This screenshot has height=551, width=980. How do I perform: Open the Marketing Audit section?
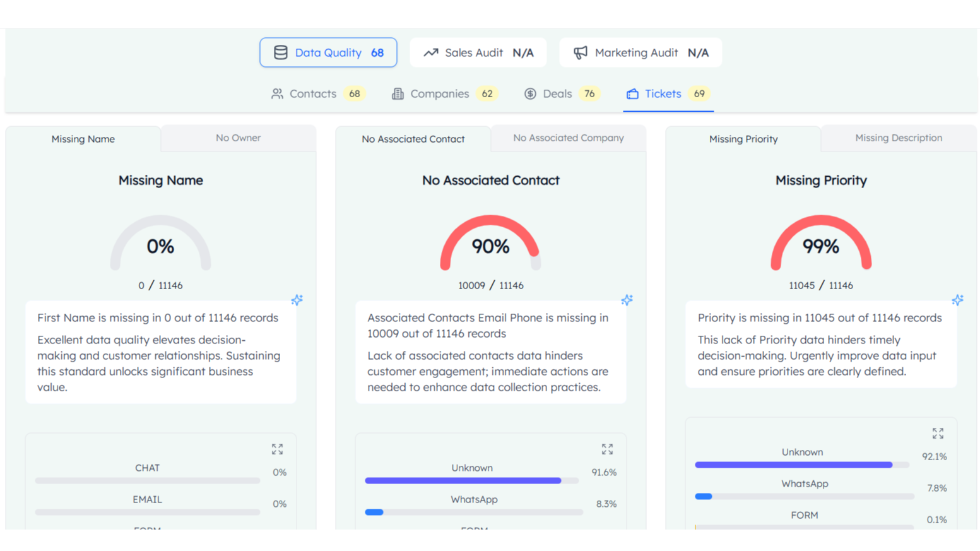(x=640, y=52)
